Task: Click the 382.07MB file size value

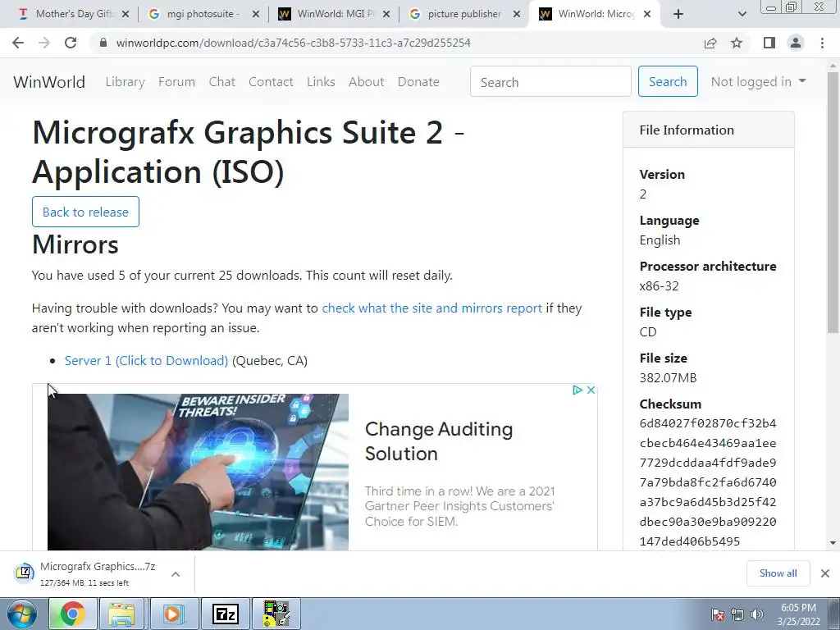Action: coord(668,377)
